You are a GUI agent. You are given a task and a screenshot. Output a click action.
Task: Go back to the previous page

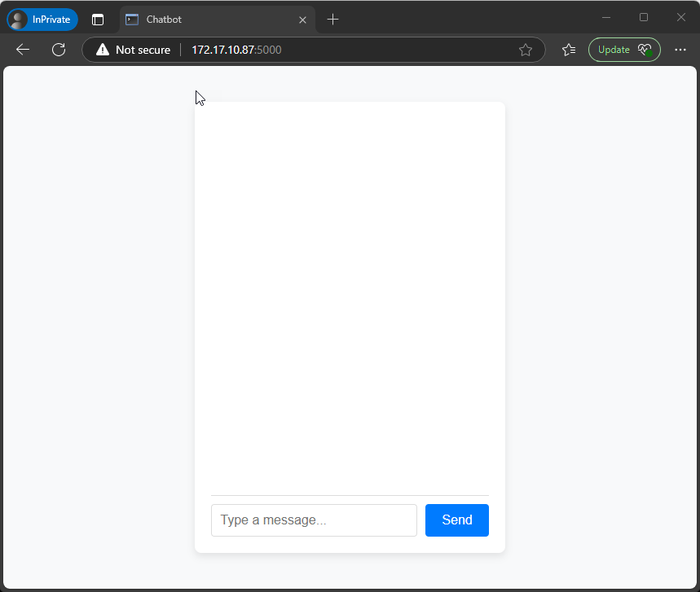tap(23, 50)
